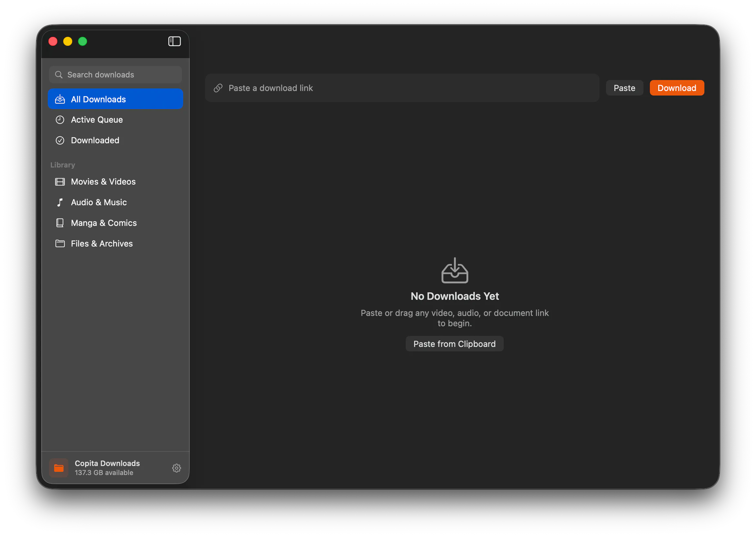The image size is (756, 537).
Task: Click Paste from Clipboard button
Action: [454, 344]
